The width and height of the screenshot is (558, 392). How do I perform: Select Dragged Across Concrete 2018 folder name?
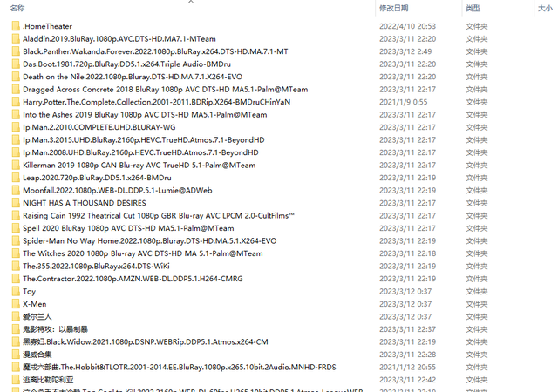pyautogui.click(x=166, y=89)
